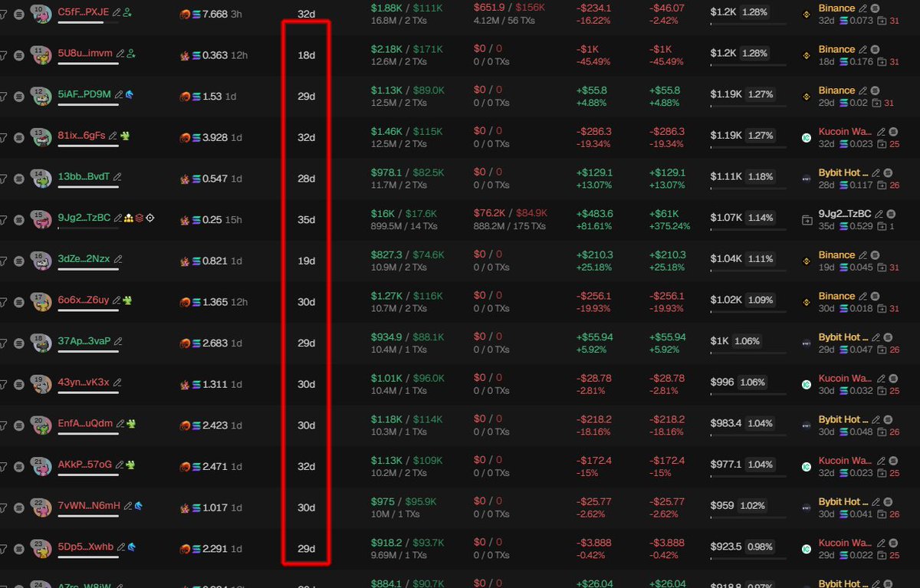This screenshot has width=920, height=588.
Task: Open the Kucoin Wa... funder of 5Dp5...Xwhb
Action: [845, 543]
